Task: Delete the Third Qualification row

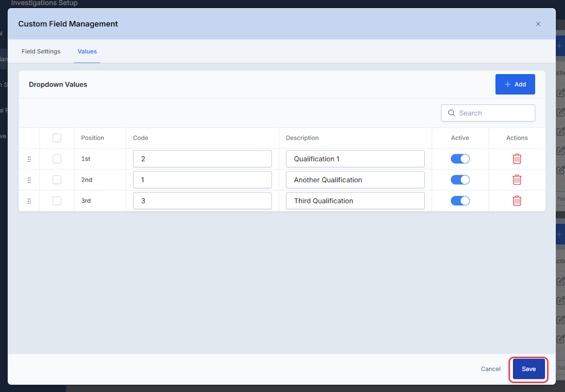Action: tap(517, 201)
